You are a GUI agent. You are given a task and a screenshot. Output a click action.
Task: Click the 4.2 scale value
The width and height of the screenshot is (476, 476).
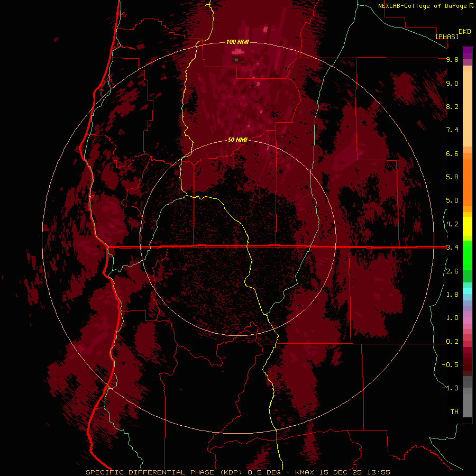[452, 224]
